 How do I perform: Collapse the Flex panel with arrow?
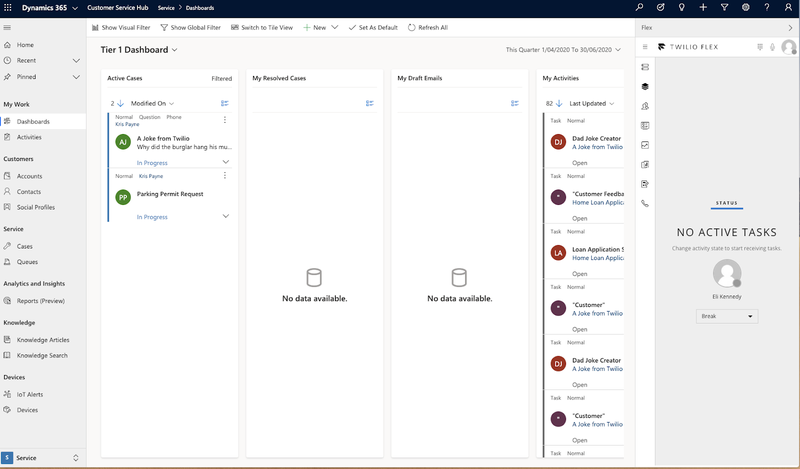point(791,28)
